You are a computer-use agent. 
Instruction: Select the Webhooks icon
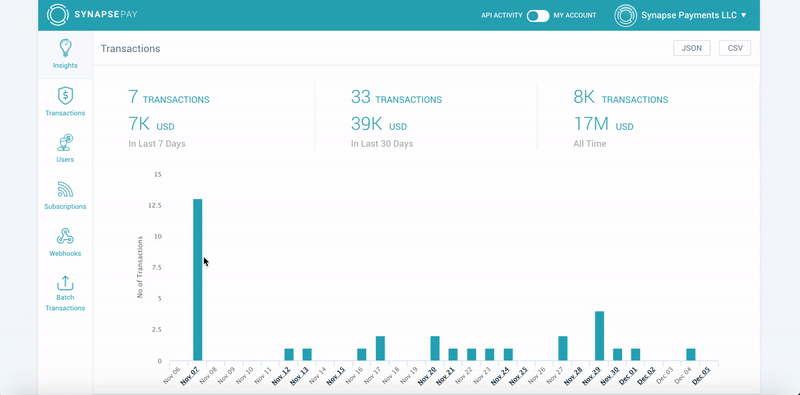[65, 236]
